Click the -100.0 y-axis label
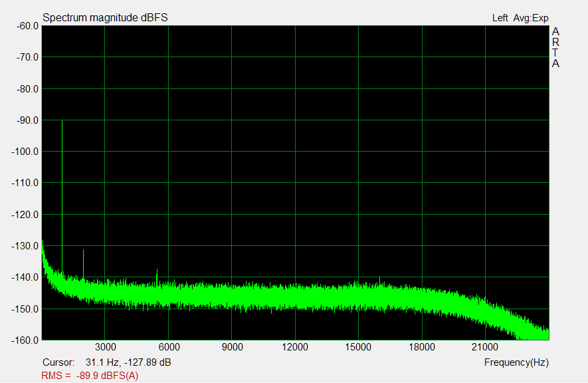 click(x=25, y=152)
